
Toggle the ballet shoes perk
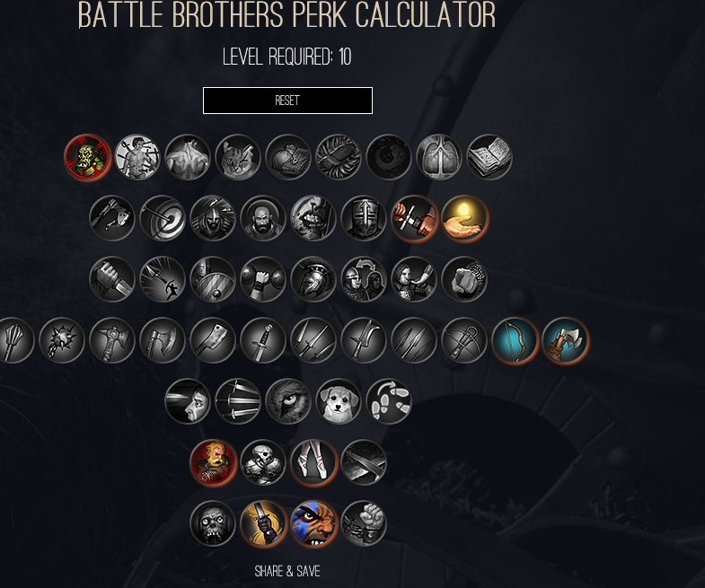point(313,462)
